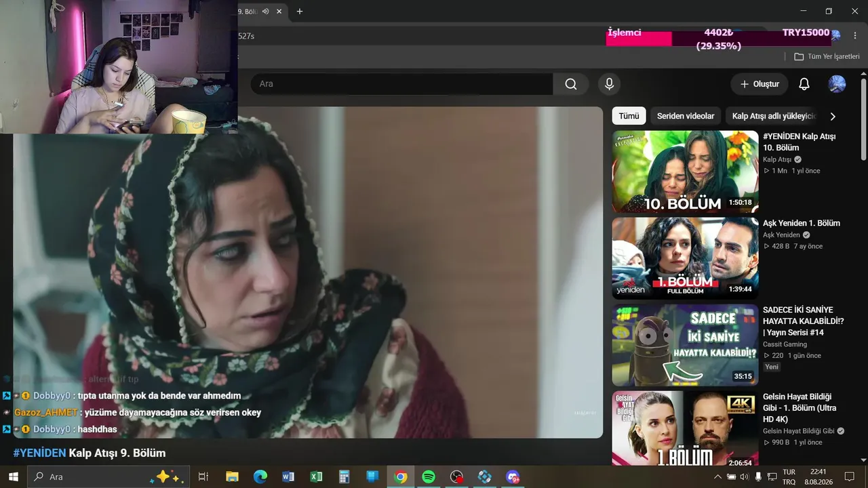Start voice search with the microphone icon
The height and width of the screenshot is (488, 868).
(609, 84)
